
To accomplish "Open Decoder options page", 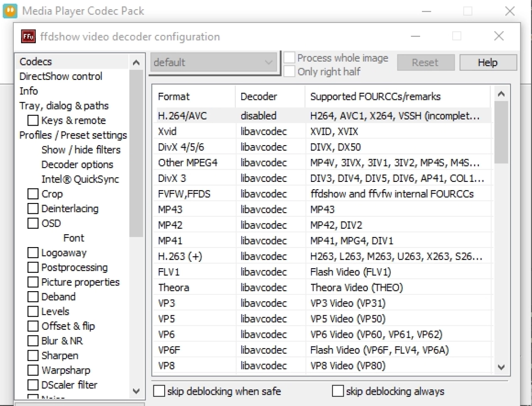I will [x=77, y=164].
